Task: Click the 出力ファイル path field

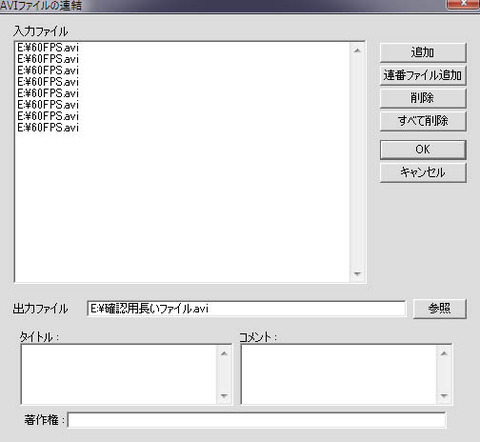Action: pos(247,308)
